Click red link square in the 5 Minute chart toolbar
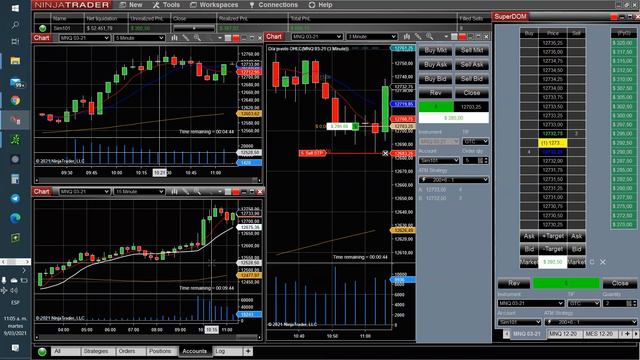 coord(236,38)
